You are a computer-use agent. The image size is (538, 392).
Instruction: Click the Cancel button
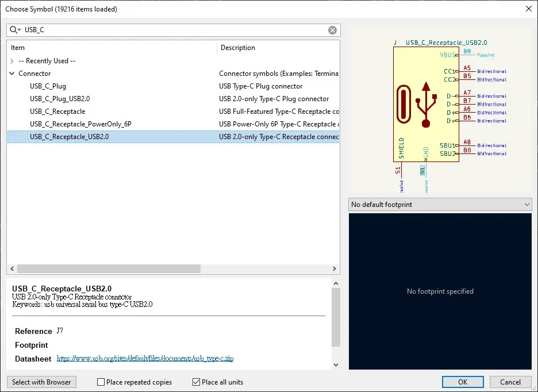click(x=510, y=382)
